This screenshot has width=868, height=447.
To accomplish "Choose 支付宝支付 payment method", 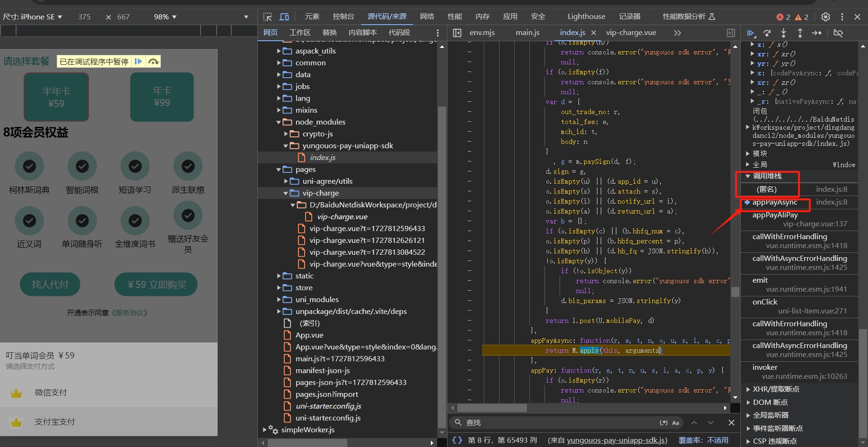I will pyautogui.click(x=109, y=421).
